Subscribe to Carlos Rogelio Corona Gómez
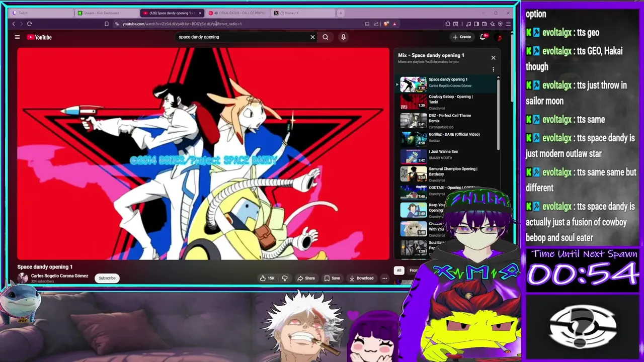The width and height of the screenshot is (644, 362). 107,278
